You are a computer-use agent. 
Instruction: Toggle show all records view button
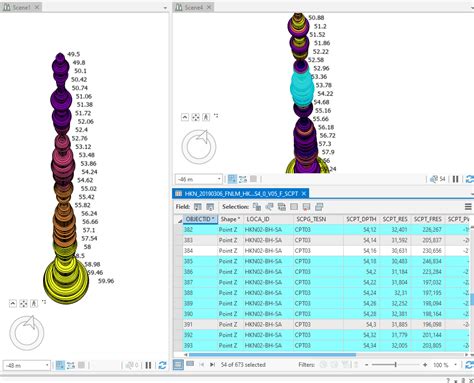click(x=178, y=365)
